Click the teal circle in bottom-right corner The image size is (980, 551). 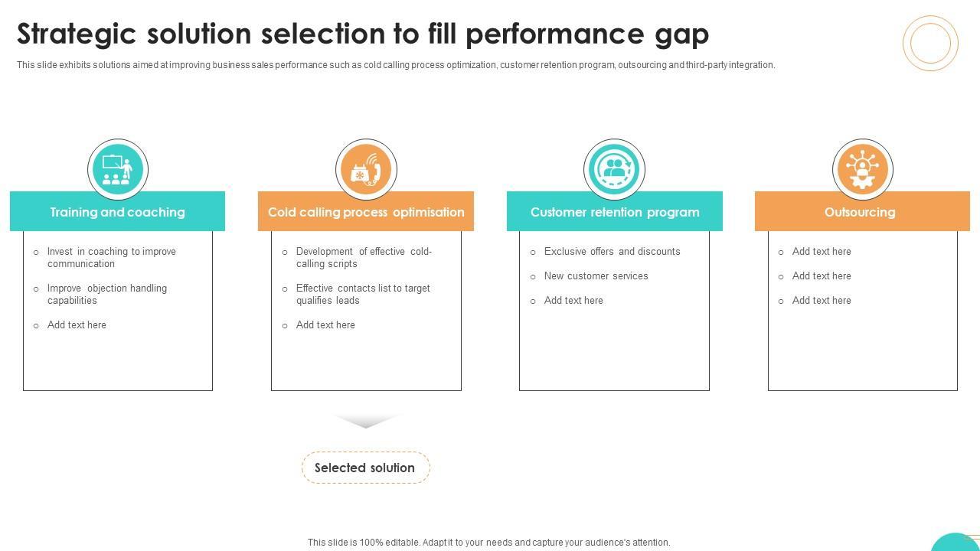pyautogui.click(x=955, y=543)
